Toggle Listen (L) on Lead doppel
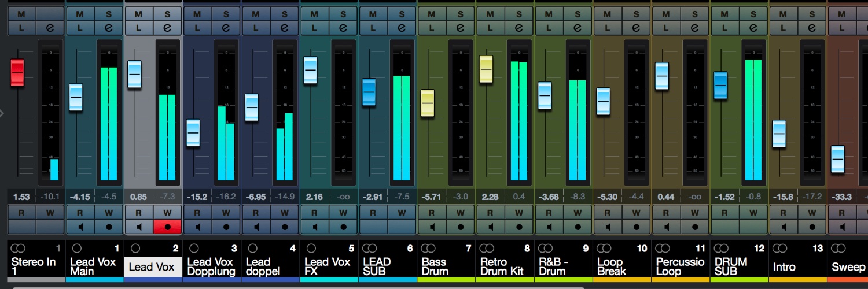The image size is (868, 289). point(256,27)
